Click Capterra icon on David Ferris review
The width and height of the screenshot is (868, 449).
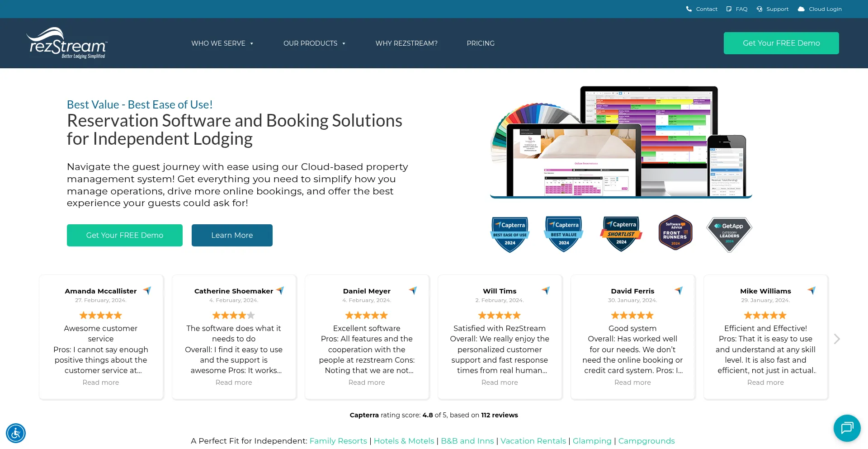click(x=679, y=290)
